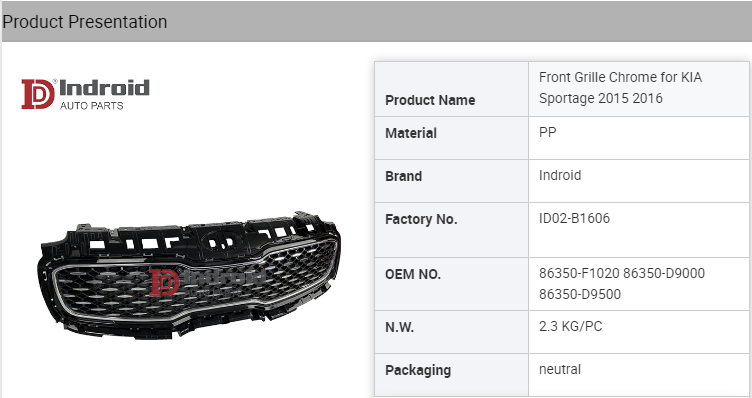Select the Material label cell

pyautogui.click(x=451, y=138)
